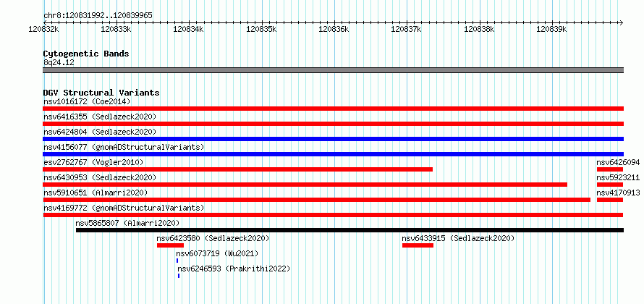Open nsv6433915 (Sedlazeck2020) variant label
This screenshot has width=644, height=304.
pos(458,238)
